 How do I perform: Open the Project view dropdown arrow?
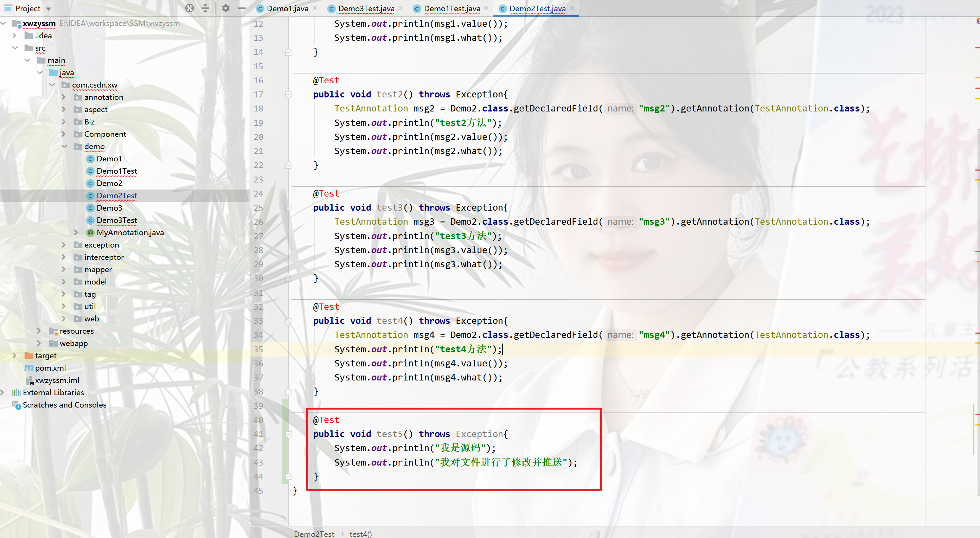(x=48, y=8)
